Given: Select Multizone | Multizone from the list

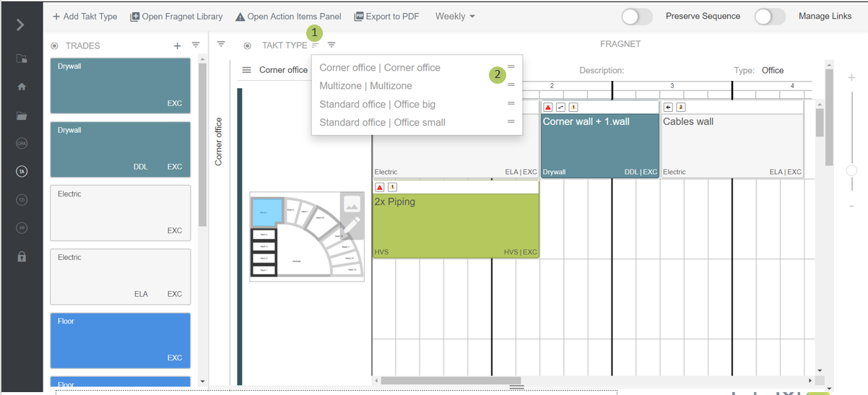Looking at the screenshot, I should coord(365,86).
